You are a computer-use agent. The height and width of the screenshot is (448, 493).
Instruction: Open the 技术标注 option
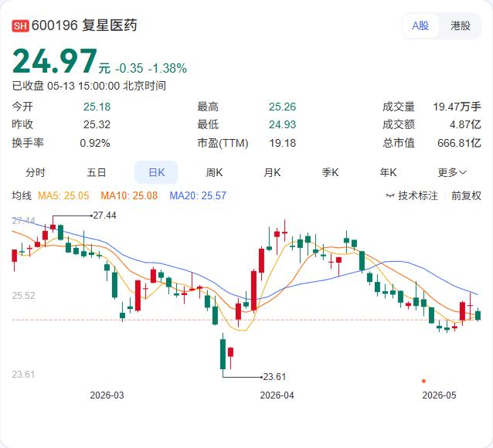tap(417, 196)
